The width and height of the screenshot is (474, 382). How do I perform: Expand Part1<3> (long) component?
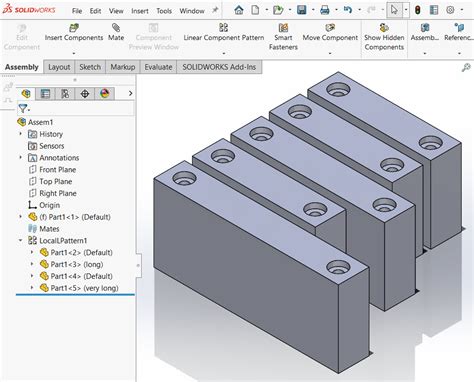coord(32,264)
